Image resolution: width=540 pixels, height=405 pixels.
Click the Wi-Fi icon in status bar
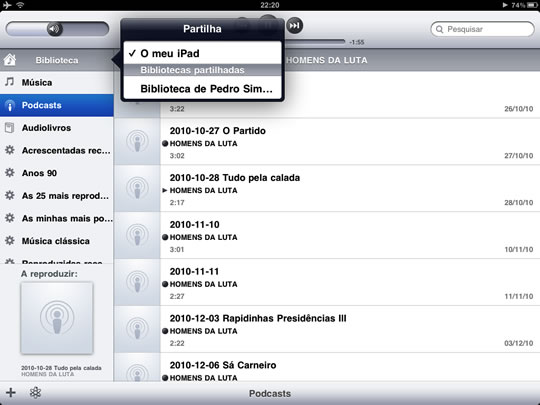20,5
